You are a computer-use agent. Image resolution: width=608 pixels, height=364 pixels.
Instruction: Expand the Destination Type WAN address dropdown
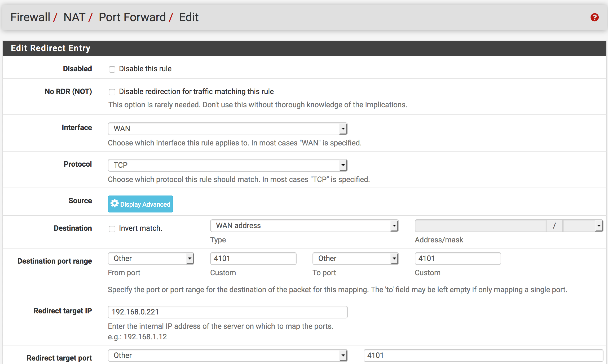[304, 226]
